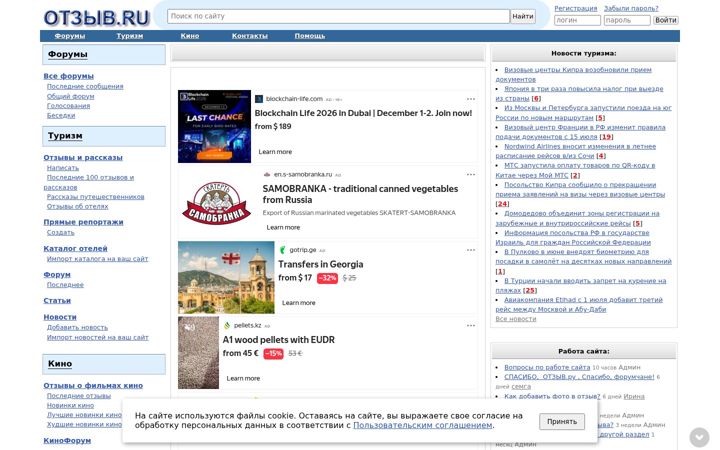Open Transfers in Georgia ad headline
Screen dimensions: 720x450
click(x=321, y=264)
